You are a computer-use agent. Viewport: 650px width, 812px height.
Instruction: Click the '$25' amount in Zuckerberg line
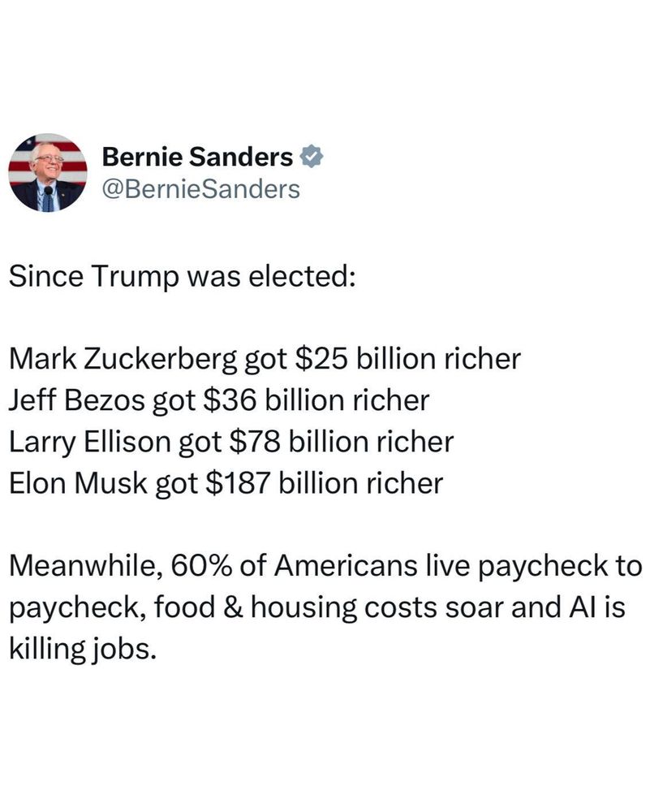[321, 358]
